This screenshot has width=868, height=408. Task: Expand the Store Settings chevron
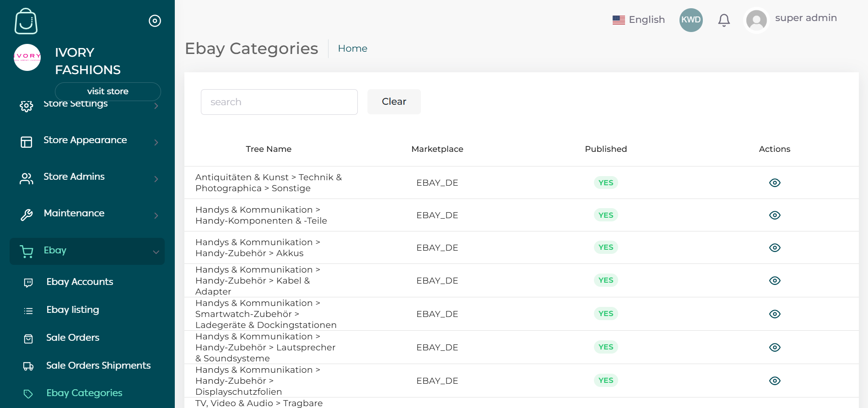156,106
